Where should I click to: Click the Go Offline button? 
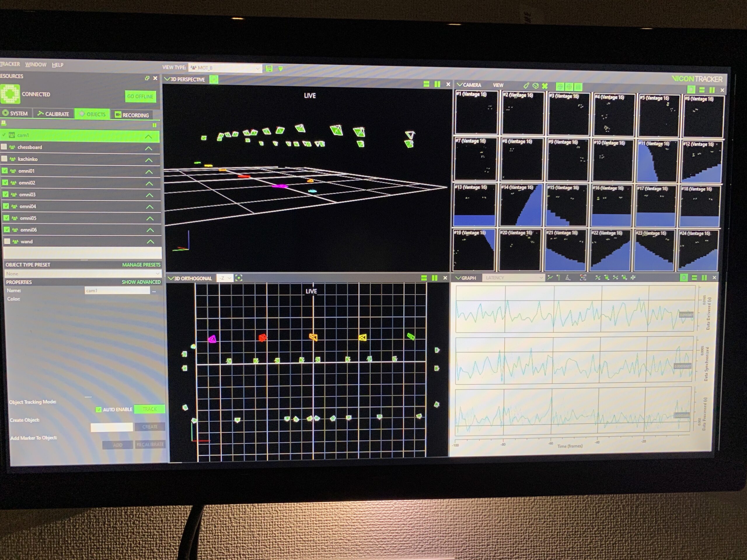140,97
